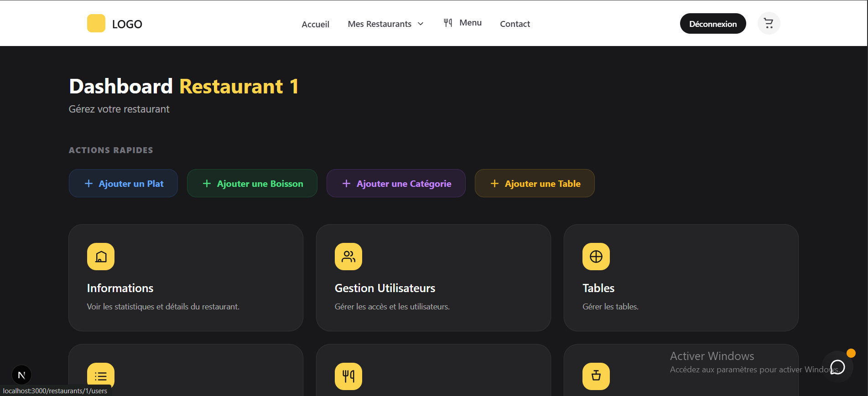
Task: Click the Déconnexion button
Action: (712, 24)
